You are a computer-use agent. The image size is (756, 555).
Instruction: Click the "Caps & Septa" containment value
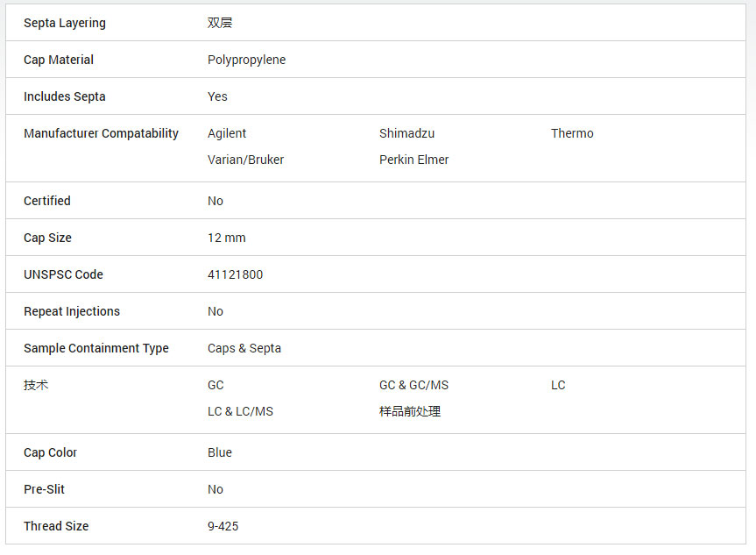pyautogui.click(x=244, y=348)
